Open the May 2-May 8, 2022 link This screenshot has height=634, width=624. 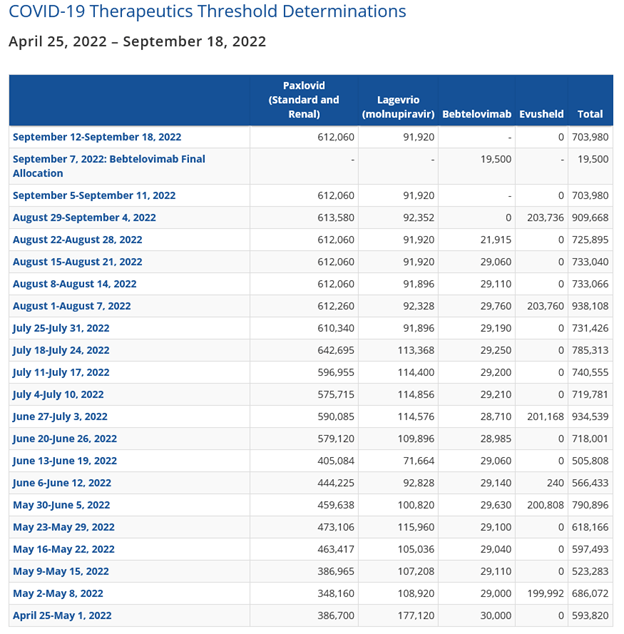click(56, 593)
